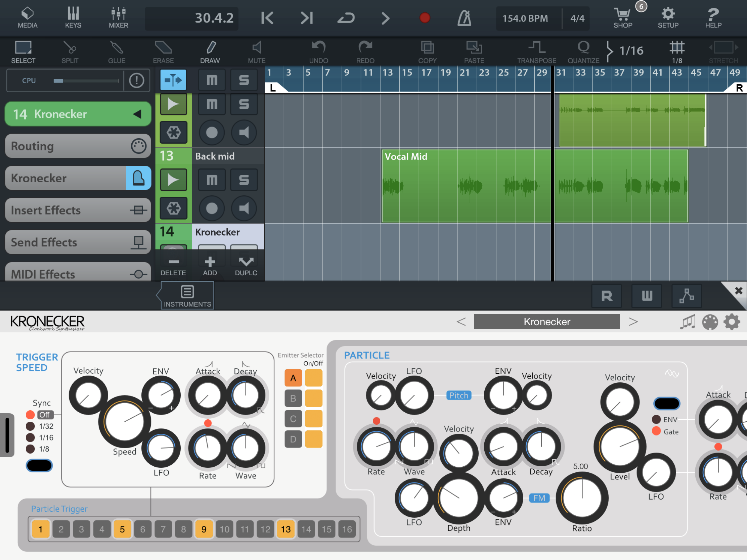Open the TRANSPOSE function
Viewport: 747px width, 560px height.
pyautogui.click(x=537, y=52)
